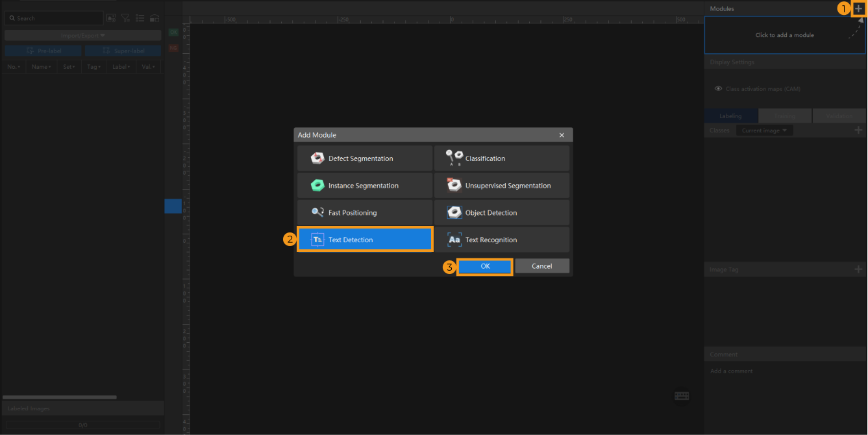Open the Name column filter dropdown
868x435 pixels.
coord(42,67)
